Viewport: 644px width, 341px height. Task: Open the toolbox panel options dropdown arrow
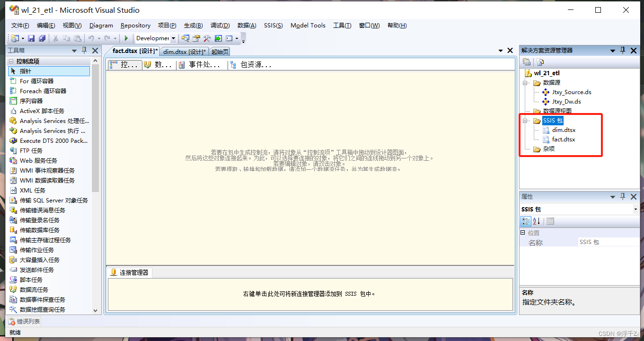(x=74, y=51)
